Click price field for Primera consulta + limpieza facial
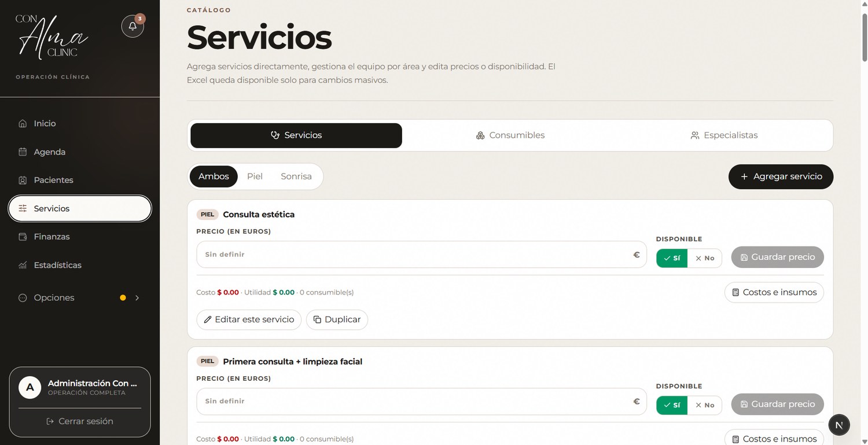 click(x=421, y=401)
